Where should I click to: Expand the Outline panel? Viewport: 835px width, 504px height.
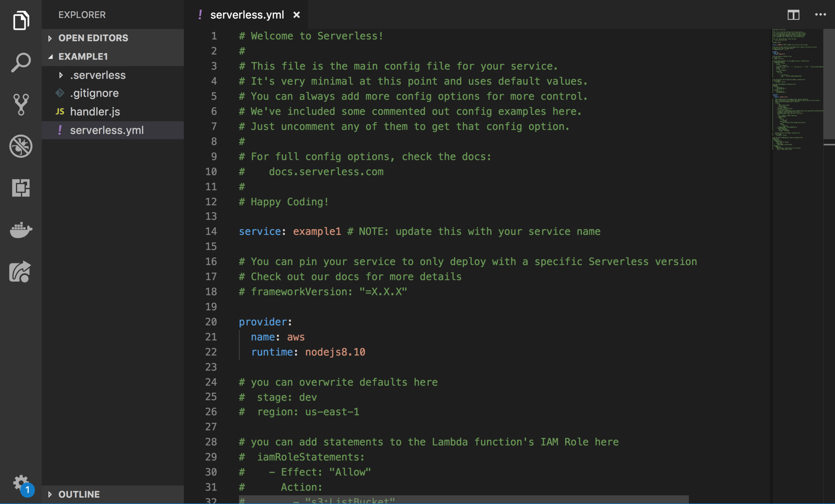pyautogui.click(x=79, y=494)
